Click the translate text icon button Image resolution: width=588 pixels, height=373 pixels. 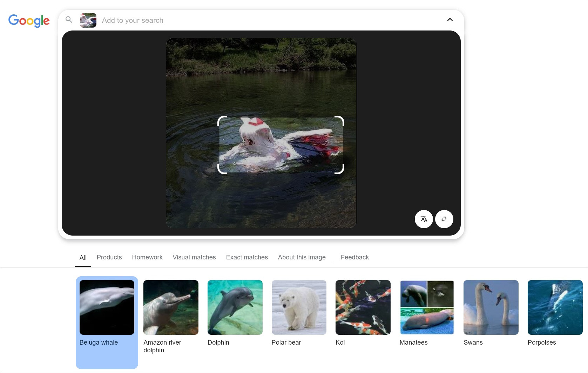[424, 219]
